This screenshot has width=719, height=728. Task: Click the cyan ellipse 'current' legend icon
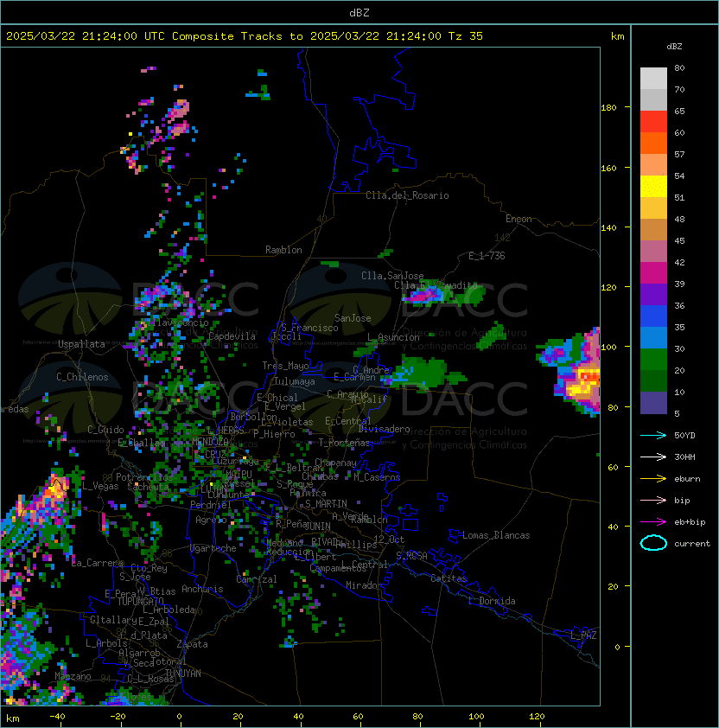coord(653,543)
